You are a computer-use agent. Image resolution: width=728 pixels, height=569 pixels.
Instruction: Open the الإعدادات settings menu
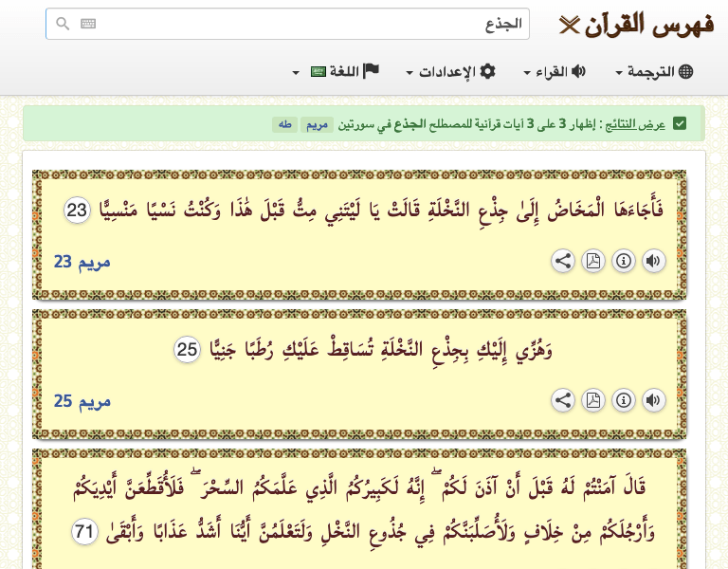click(x=450, y=72)
